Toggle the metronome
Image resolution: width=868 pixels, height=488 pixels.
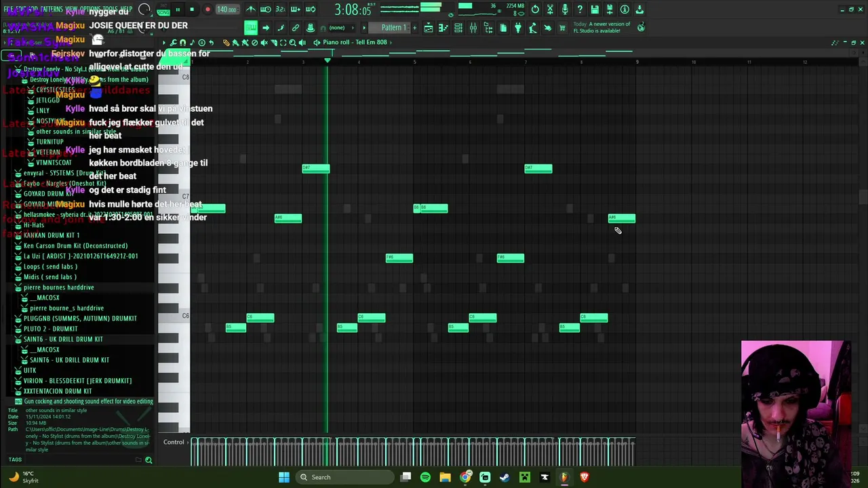click(251, 9)
